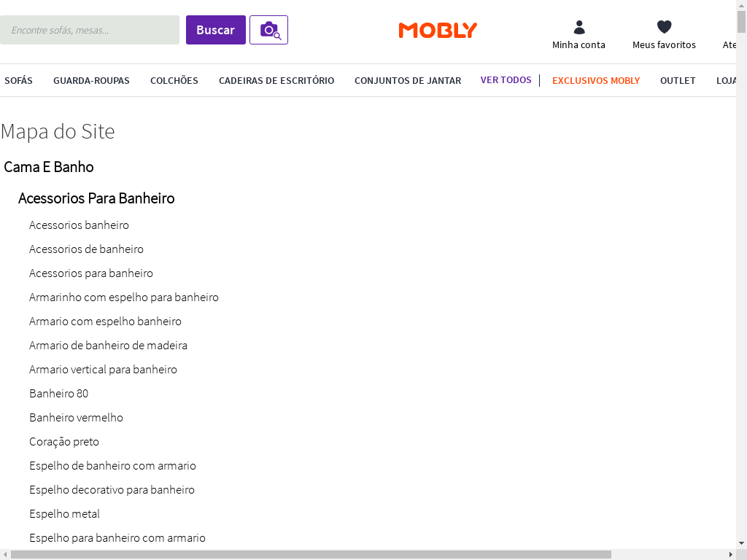Open Acessorios Para Banheiro section link
The image size is (747, 560).
tap(96, 198)
